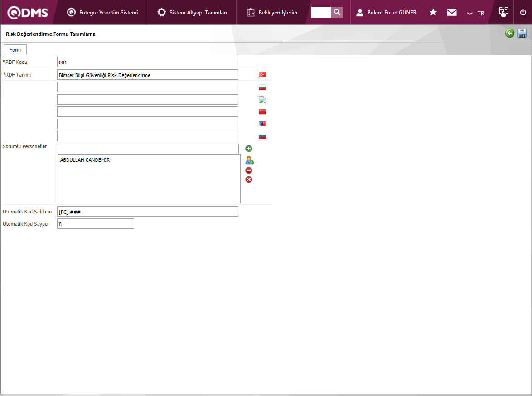Open Bekleyen İşlerim menu

point(272,13)
